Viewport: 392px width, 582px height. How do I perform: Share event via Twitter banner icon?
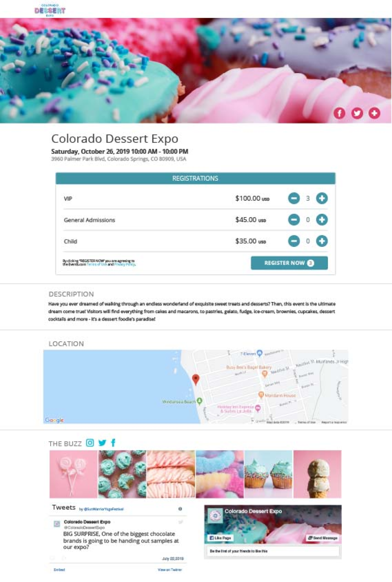click(357, 113)
